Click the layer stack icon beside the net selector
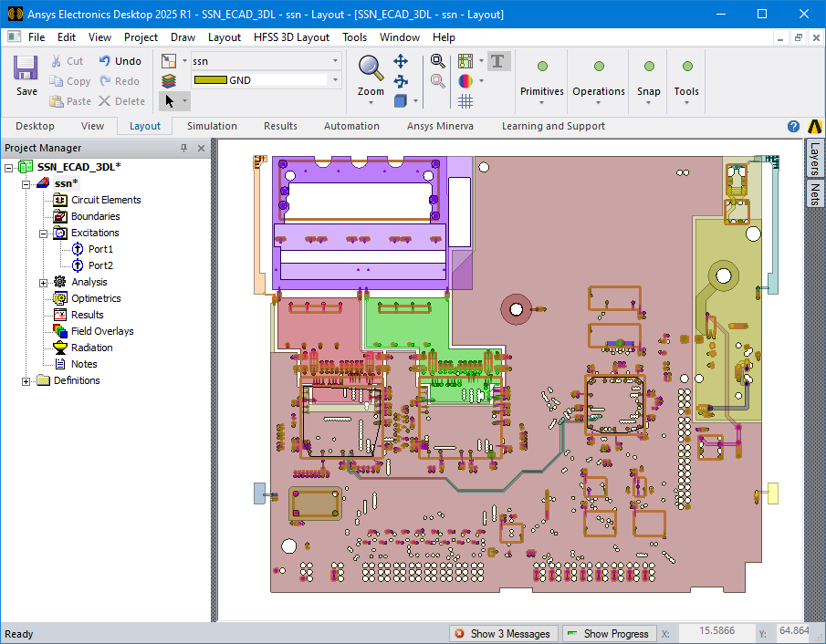Image resolution: width=826 pixels, height=644 pixels. (x=170, y=80)
